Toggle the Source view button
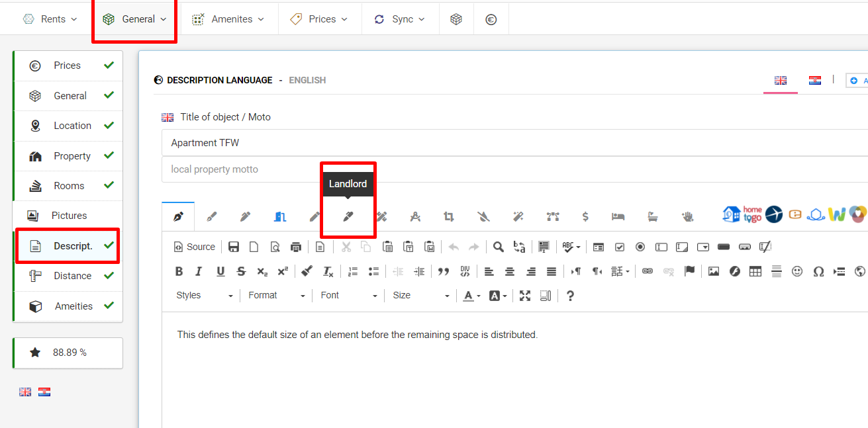868x428 pixels. coord(194,247)
